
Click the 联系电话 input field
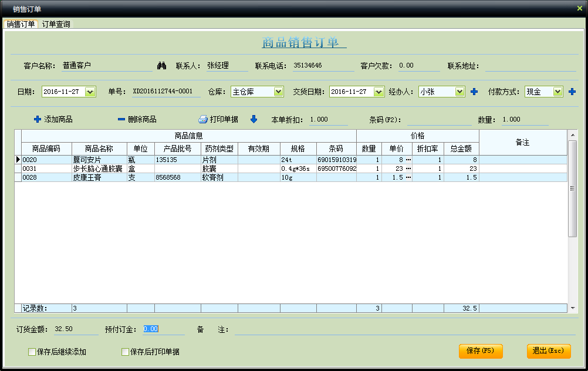[323, 66]
